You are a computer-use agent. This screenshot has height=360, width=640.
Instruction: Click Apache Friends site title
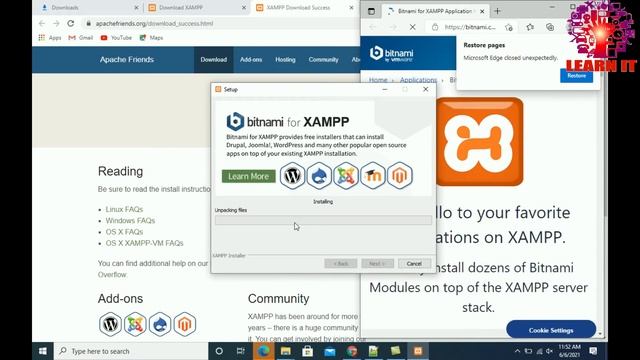[127, 60]
